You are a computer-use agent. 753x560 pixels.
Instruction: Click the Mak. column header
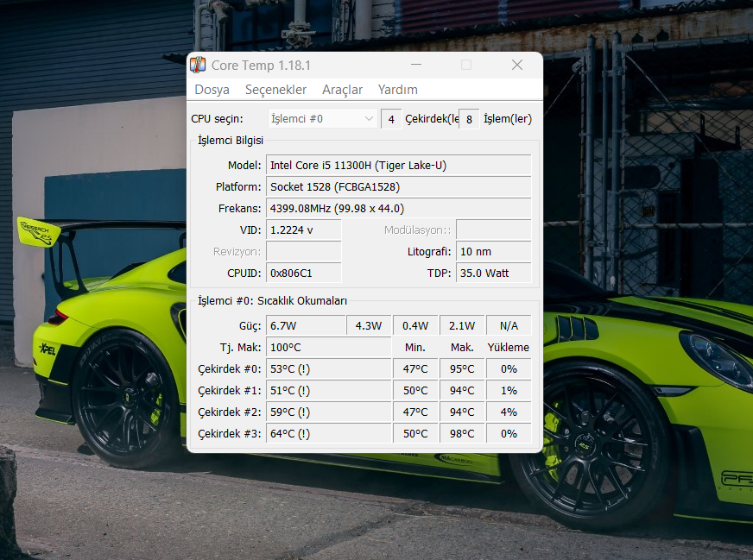(x=462, y=348)
